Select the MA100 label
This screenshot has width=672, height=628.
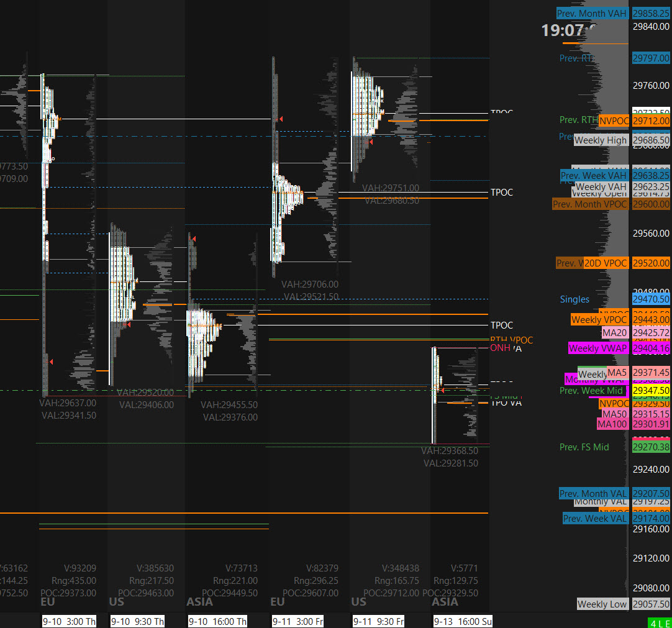(x=612, y=424)
